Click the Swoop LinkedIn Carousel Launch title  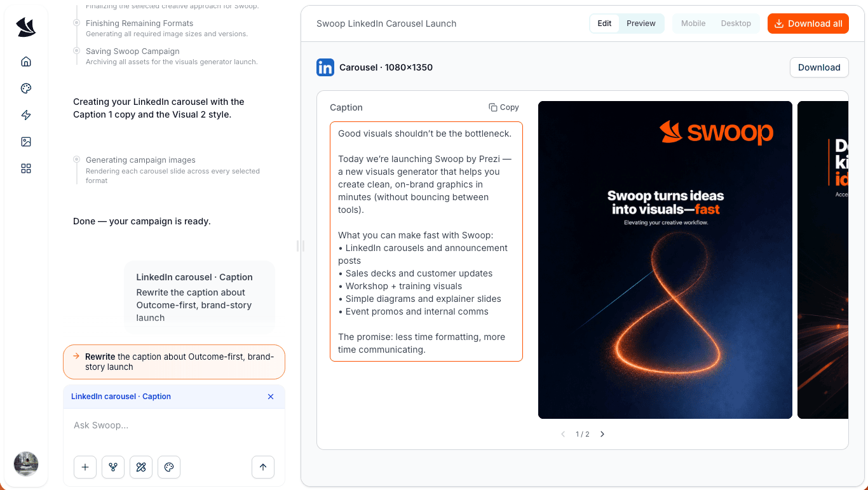pos(386,24)
